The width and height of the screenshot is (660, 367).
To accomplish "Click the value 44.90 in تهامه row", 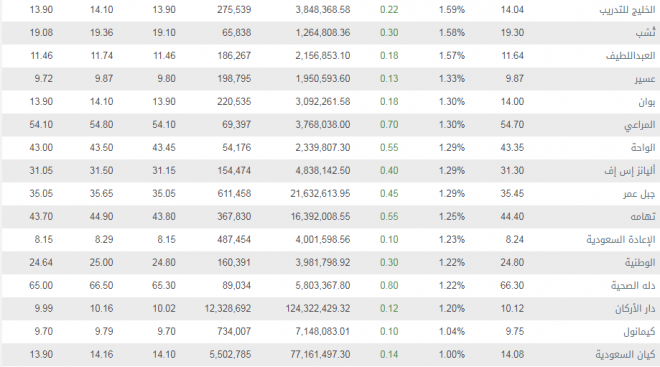I will click(101, 216).
